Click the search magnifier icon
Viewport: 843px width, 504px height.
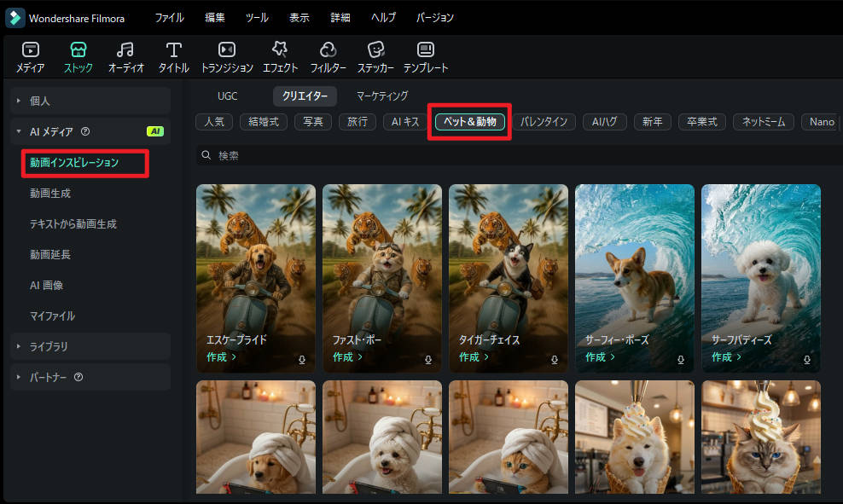click(x=206, y=155)
